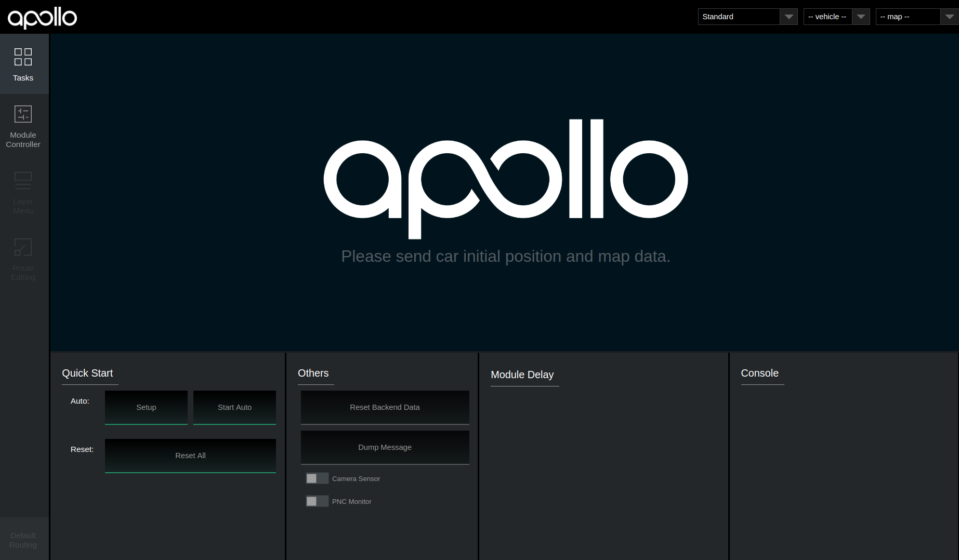Select the Module Controller sidebar icon

click(x=23, y=126)
